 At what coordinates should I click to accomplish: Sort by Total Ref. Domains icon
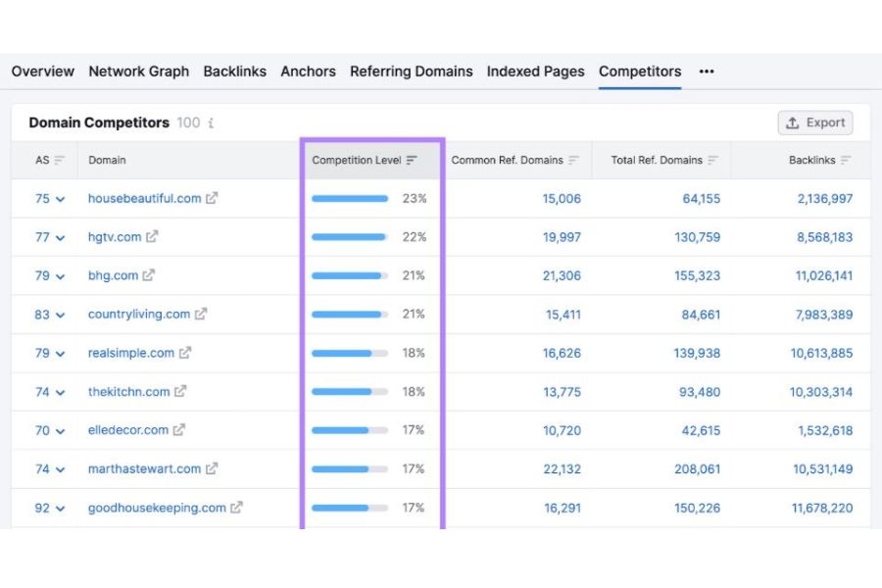[x=712, y=161]
